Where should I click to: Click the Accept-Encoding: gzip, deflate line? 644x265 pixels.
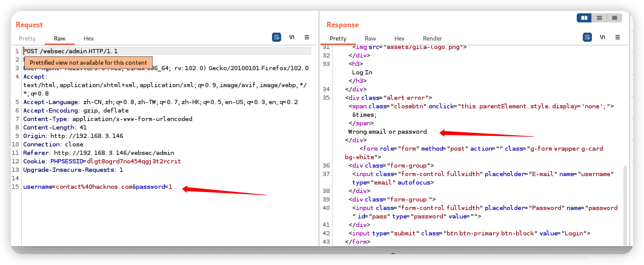coord(76,110)
